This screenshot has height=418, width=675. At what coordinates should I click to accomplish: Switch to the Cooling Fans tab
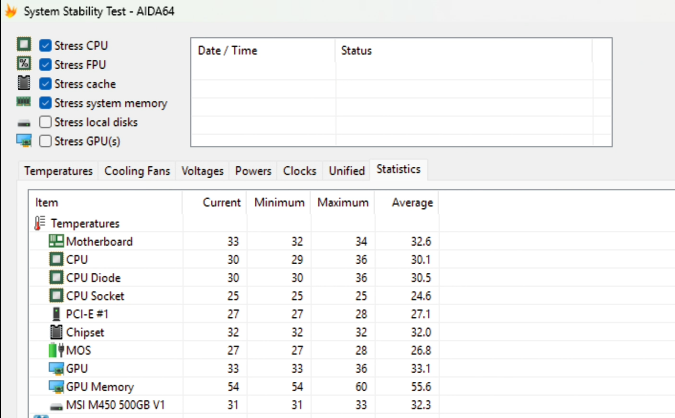pos(138,171)
